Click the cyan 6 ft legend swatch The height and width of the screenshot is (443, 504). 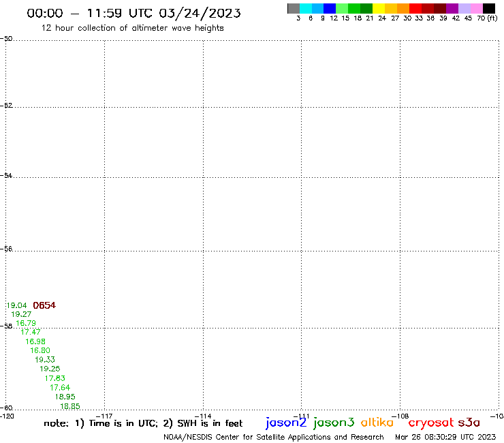(x=306, y=9)
